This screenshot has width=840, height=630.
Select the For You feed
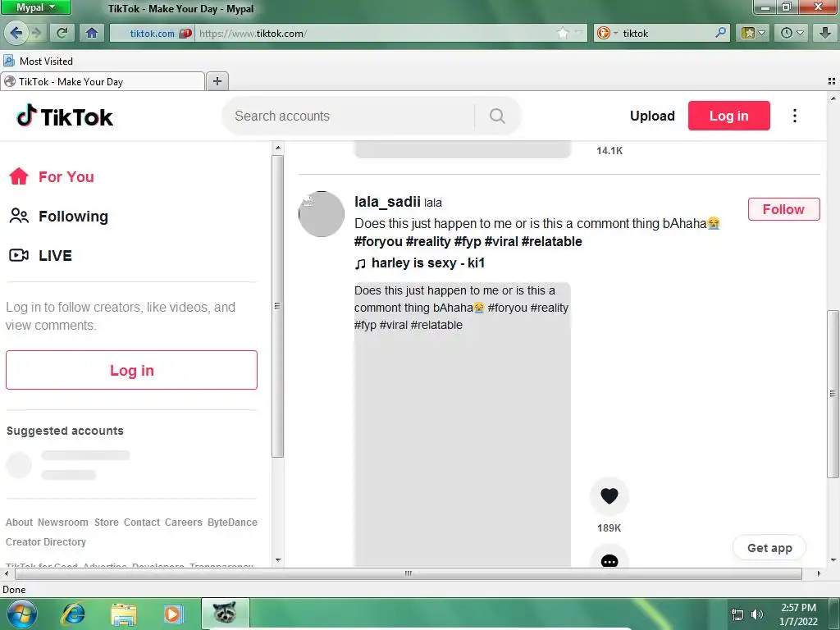52,177
